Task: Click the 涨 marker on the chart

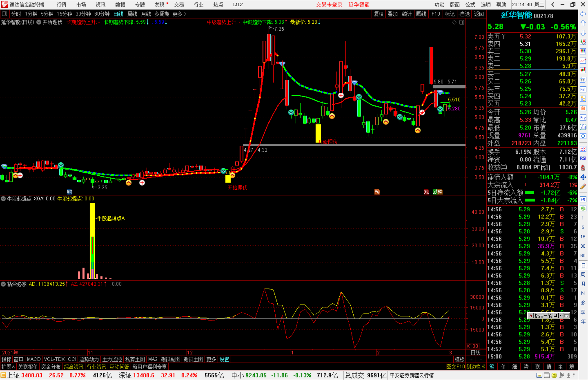Action: [426, 192]
